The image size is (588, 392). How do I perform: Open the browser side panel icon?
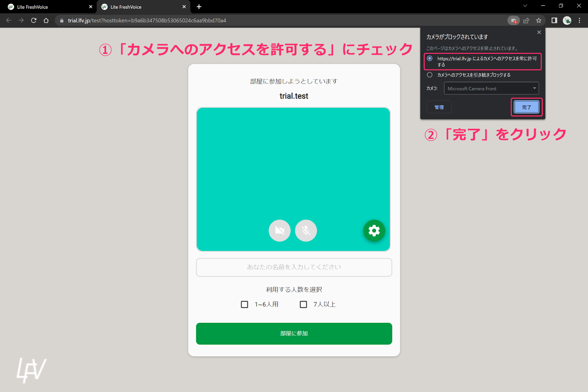[x=554, y=21]
